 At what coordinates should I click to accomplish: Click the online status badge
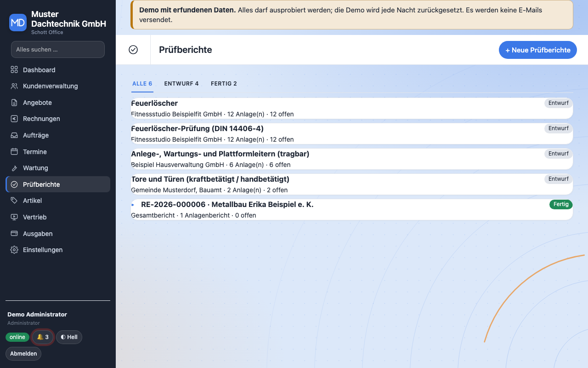pos(17,337)
